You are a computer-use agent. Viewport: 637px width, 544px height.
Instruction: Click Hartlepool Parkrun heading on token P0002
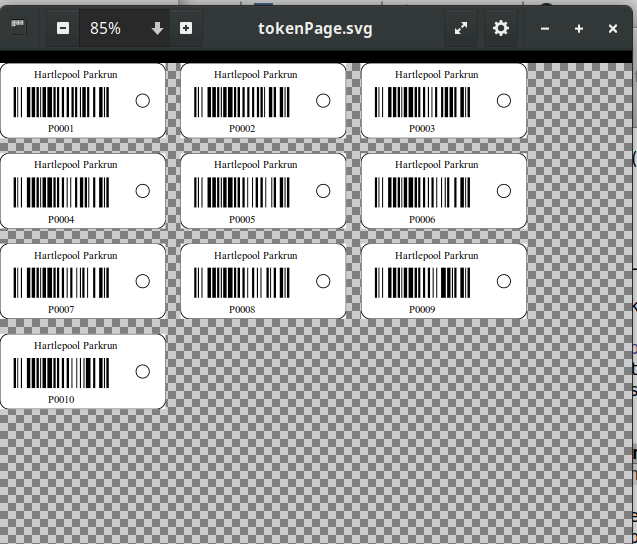click(256, 75)
